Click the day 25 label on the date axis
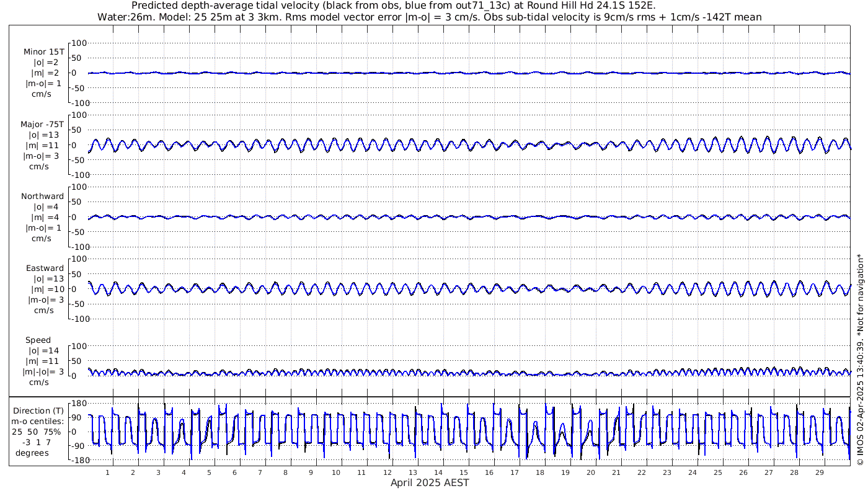 click(x=717, y=472)
